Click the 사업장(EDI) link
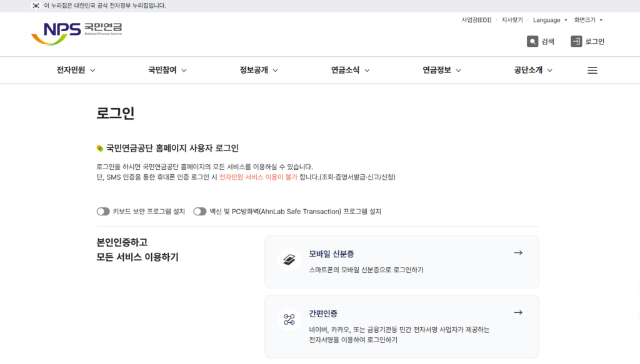This screenshot has width=640, height=364. coord(476,20)
